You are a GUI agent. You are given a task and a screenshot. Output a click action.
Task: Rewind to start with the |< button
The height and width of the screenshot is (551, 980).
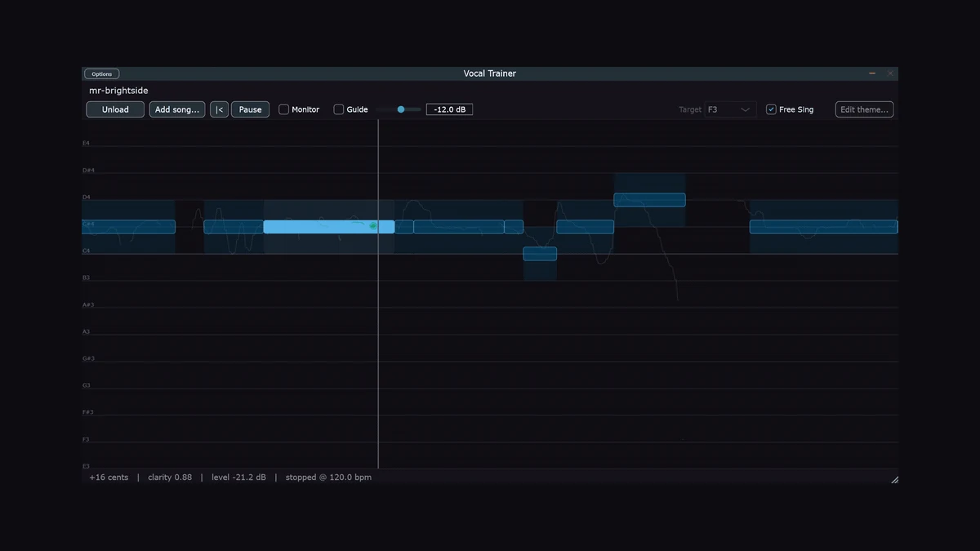tap(219, 109)
